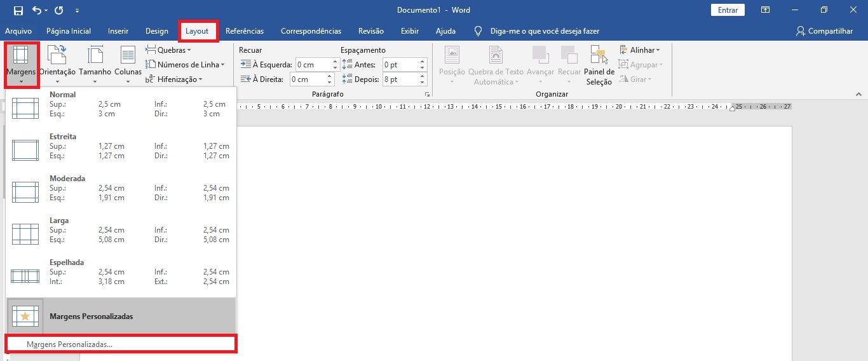Viewport: 868px width, 361px height.
Task: Click the Undo arrow icon
Action: (x=37, y=10)
